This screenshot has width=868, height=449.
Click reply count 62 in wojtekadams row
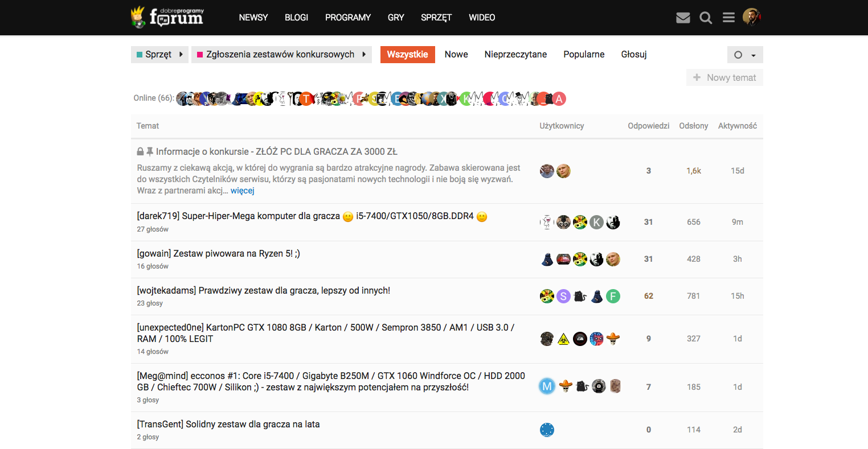pyautogui.click(x=649, y=296)
